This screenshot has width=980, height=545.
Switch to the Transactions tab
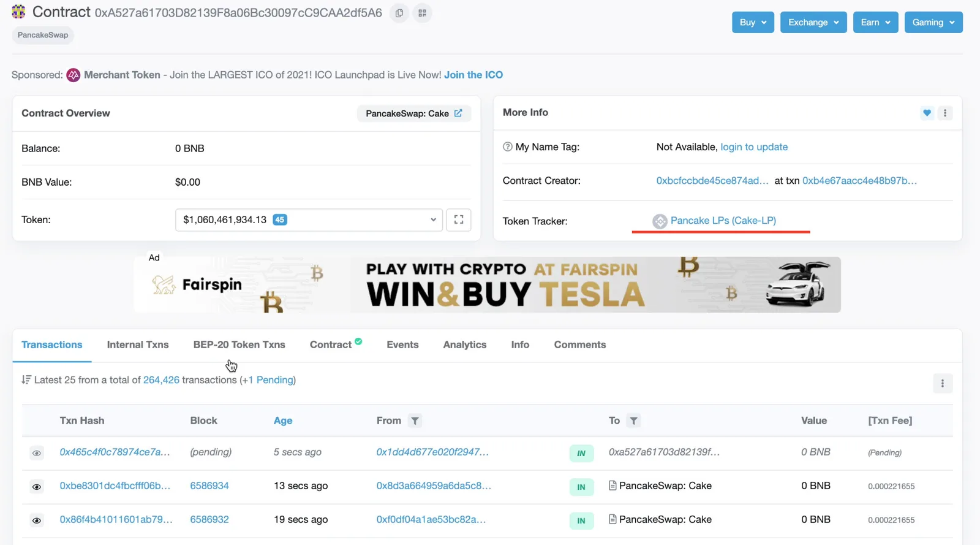tap(52, 345)
